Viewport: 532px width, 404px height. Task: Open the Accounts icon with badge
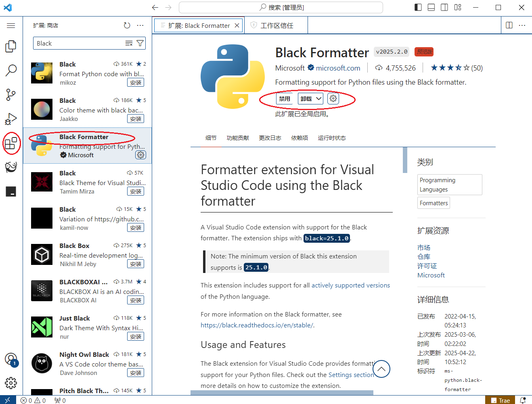[11, 359]
